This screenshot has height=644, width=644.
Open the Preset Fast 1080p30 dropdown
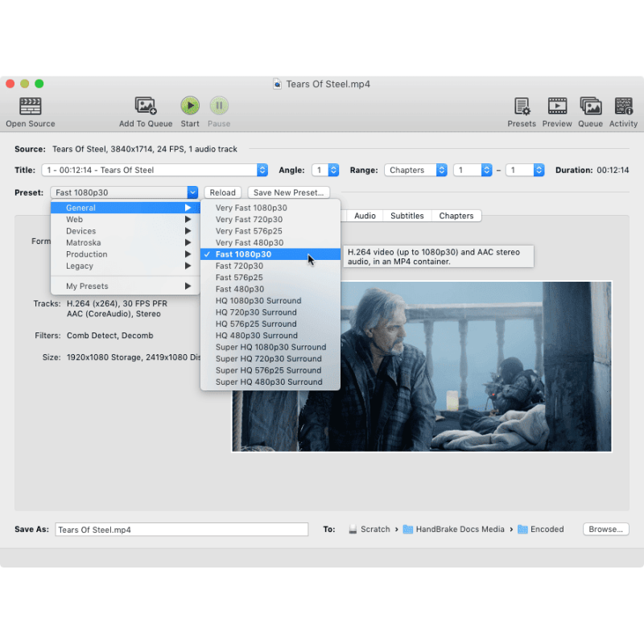tap(124, 192)
